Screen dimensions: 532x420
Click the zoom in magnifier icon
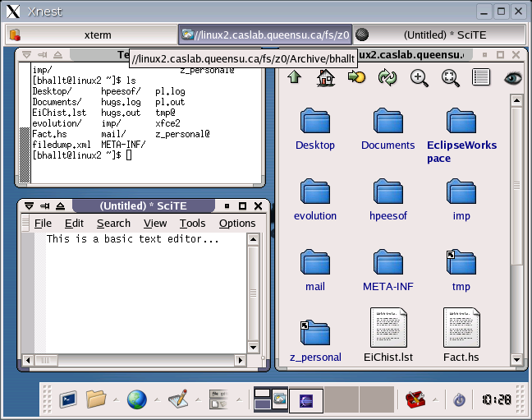tap(420, 77)
